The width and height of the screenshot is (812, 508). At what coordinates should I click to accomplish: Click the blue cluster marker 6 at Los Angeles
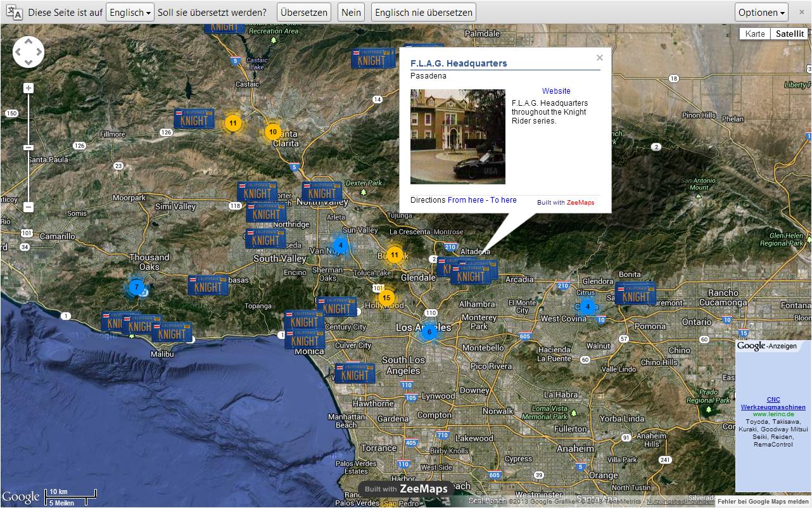point(429,332)
